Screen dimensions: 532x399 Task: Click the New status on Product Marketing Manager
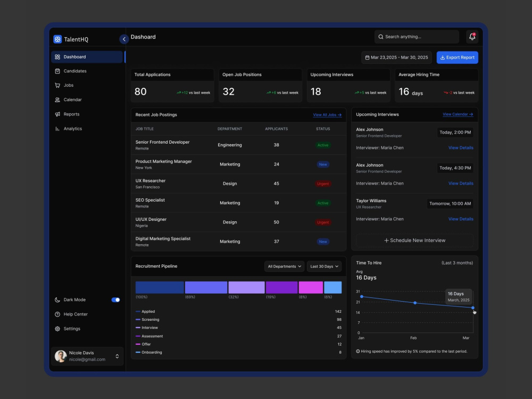pyautogui.click(x=323, y=164)
